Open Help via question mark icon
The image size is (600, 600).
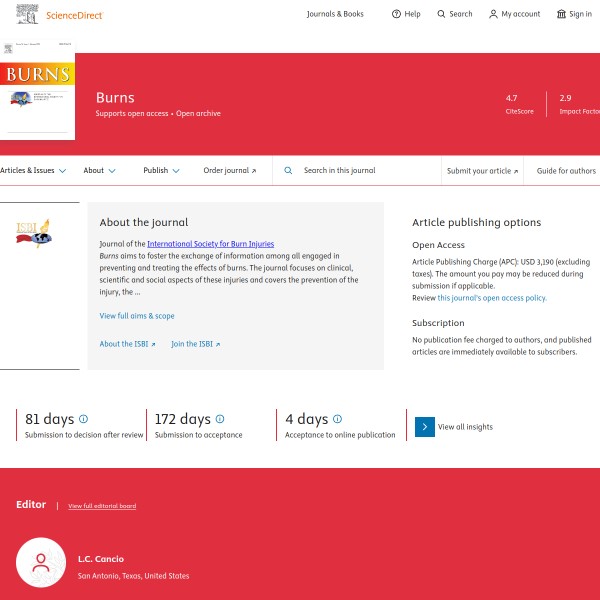pyautogui.click(x=396, y=14)
